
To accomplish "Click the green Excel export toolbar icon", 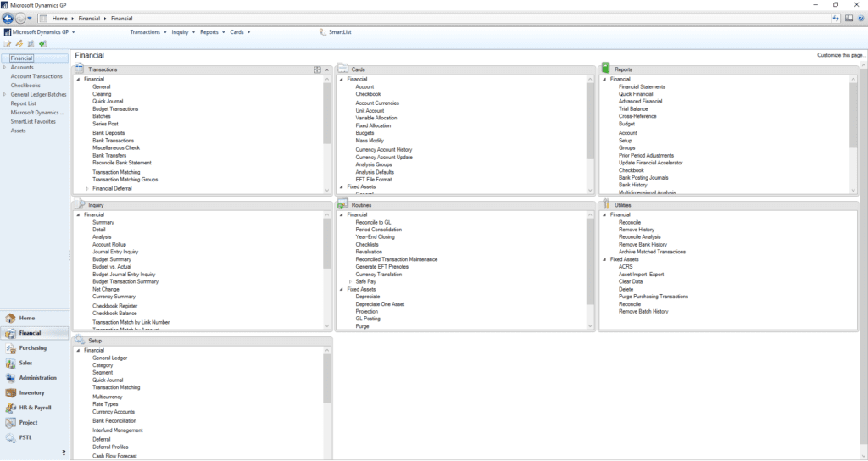I will point(42,44).
